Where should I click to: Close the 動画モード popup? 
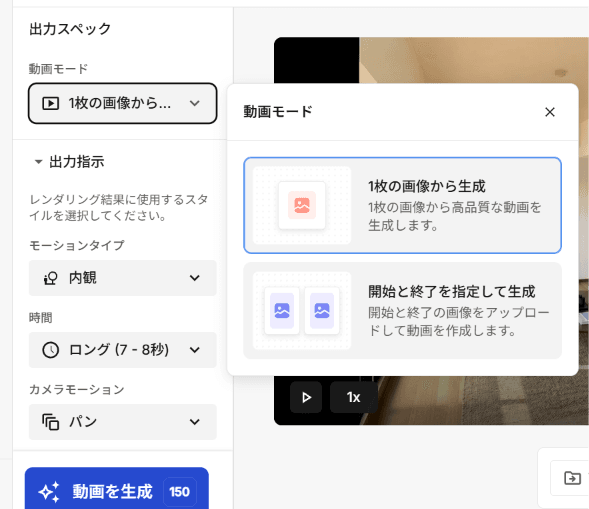click(x=550, y=112)
